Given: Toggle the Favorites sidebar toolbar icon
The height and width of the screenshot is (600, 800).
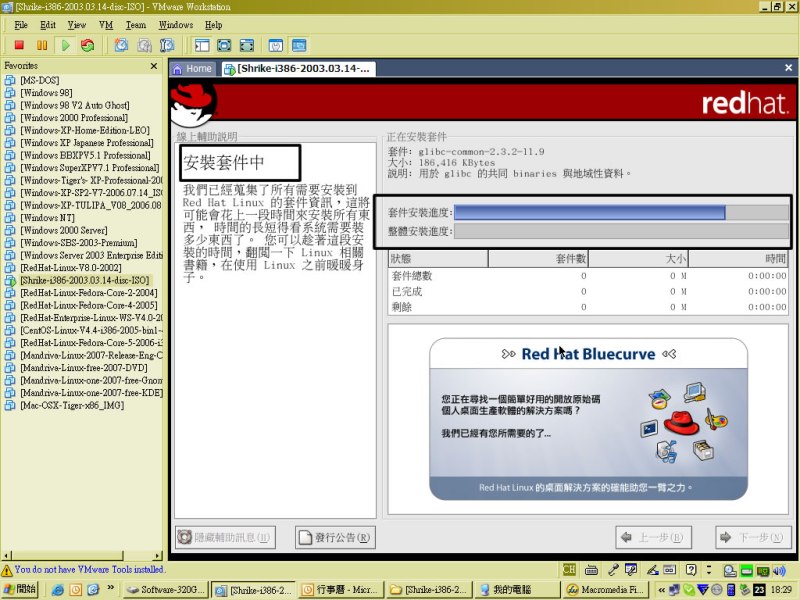Looking at the screenshot, I should tap(202, 45).
